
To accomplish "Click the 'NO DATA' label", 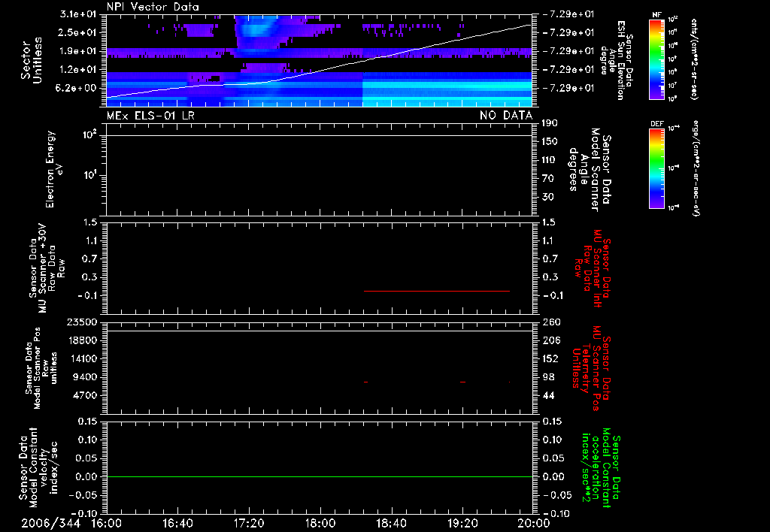I will [x=506, y=115].
